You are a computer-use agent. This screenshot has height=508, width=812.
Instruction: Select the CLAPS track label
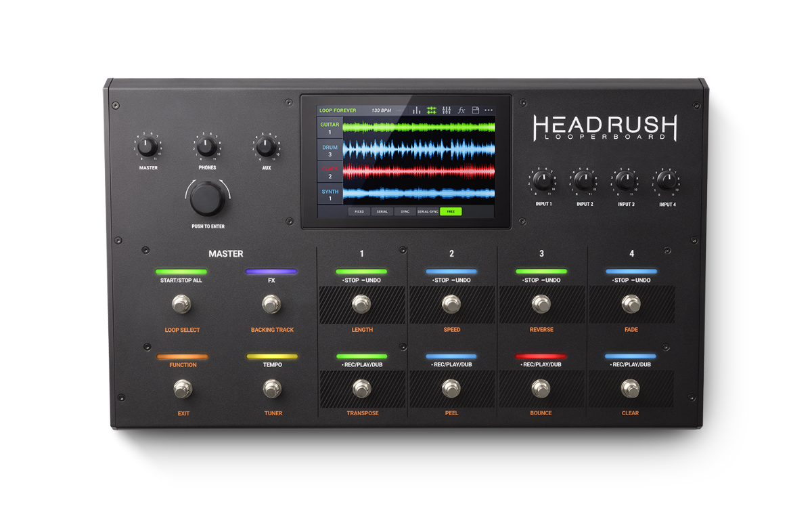tap(330, 172)
